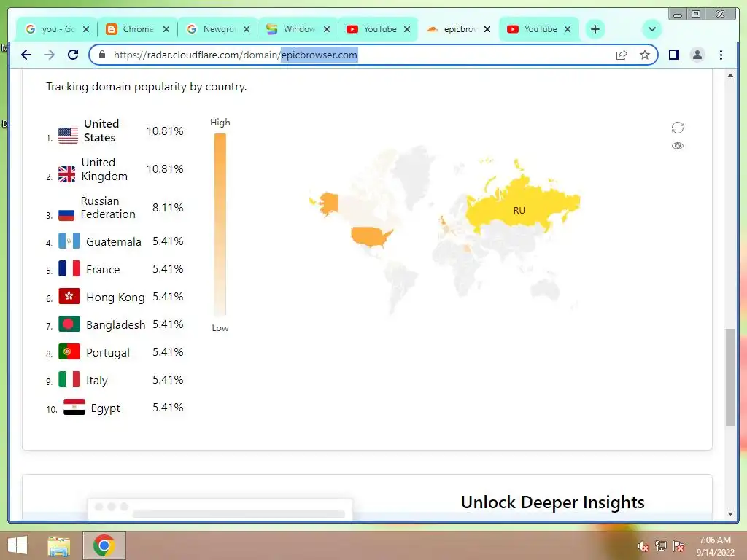Close the epicbrowser tab

pyautogui.click(x=487, y=29)
